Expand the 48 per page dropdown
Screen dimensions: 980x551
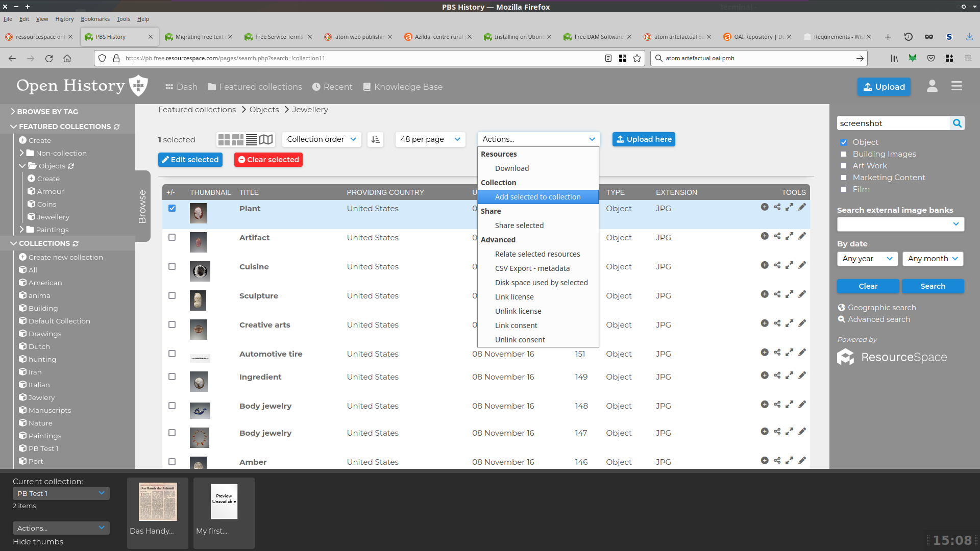(430, 139)
